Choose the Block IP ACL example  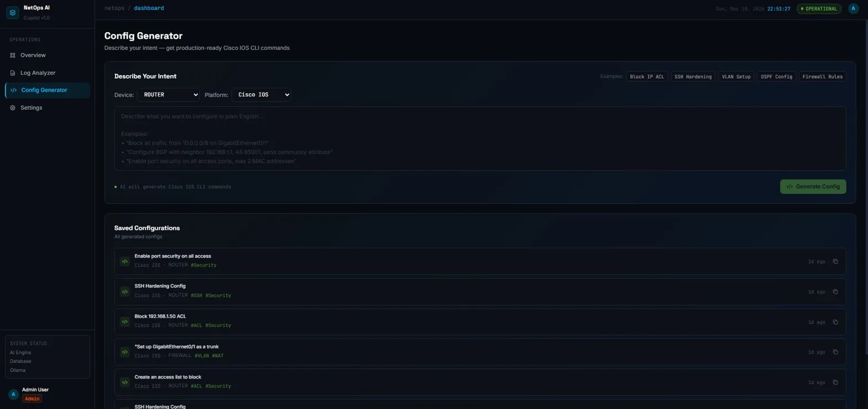647,76
